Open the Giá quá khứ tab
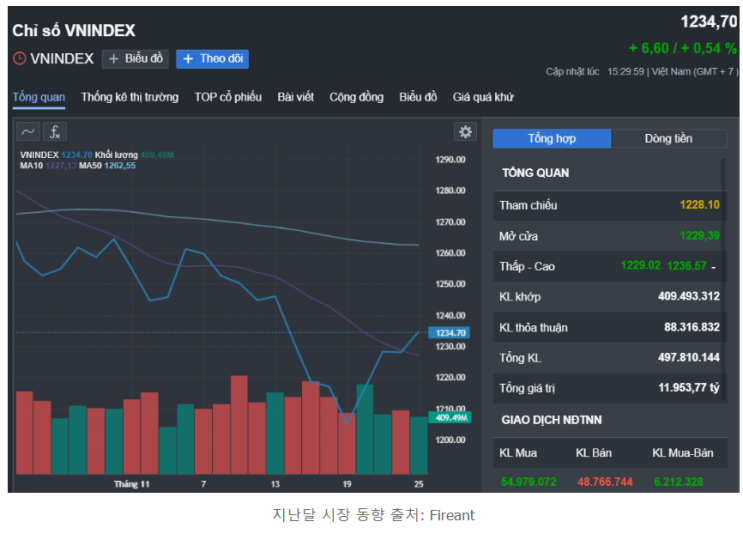 click(x=483, y=98)
